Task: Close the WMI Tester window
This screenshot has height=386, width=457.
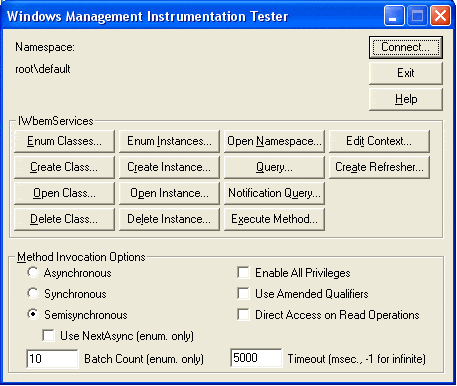Action: click(x=441, y=16)
